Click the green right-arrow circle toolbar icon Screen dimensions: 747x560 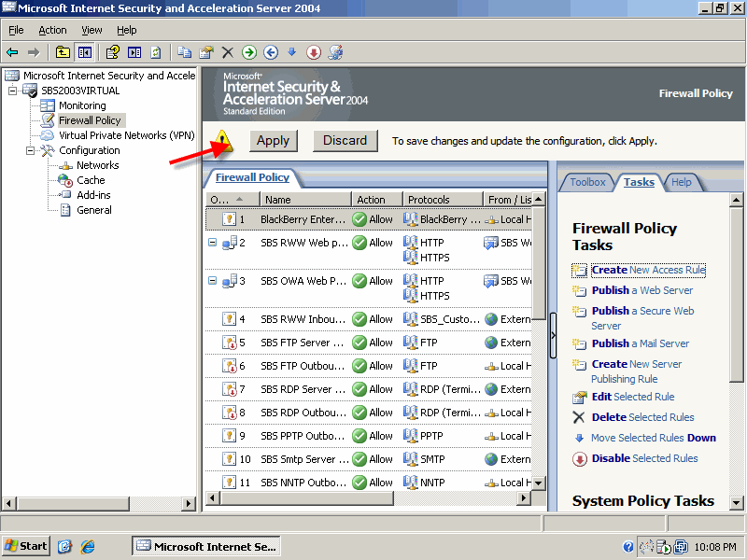point(249,52)
